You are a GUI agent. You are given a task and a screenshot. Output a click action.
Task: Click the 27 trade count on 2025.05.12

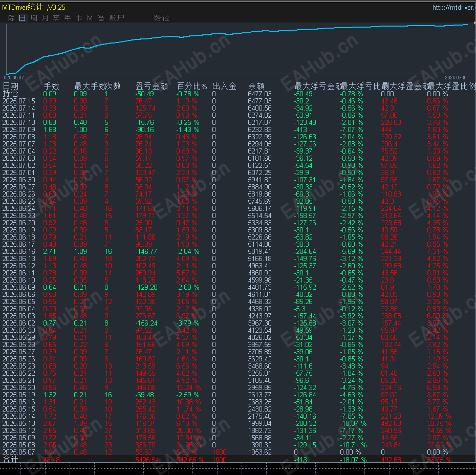point(109,430)
